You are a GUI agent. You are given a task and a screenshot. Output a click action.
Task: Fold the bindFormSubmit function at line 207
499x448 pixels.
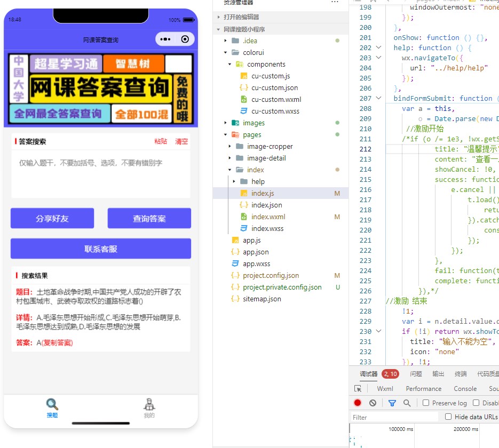378,98
